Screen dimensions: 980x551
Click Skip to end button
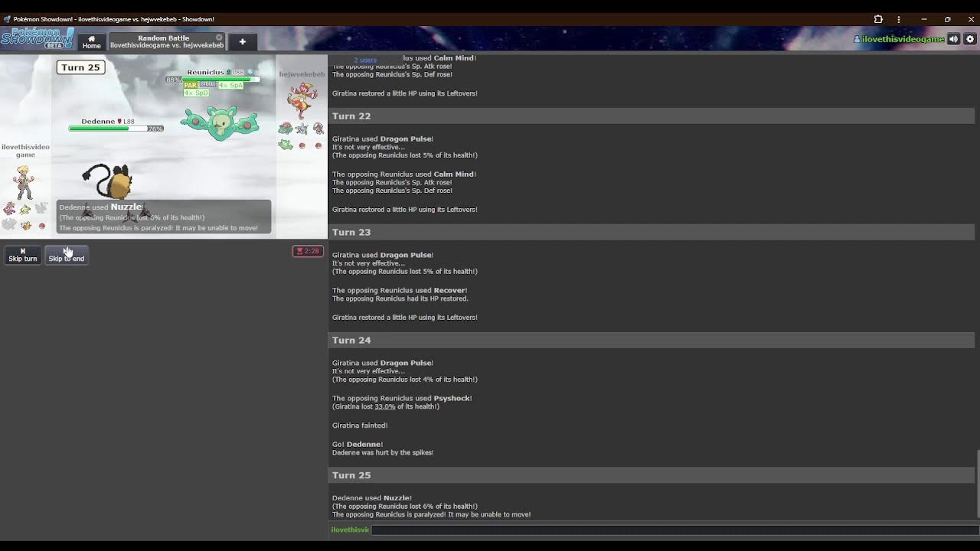(67, 255)
